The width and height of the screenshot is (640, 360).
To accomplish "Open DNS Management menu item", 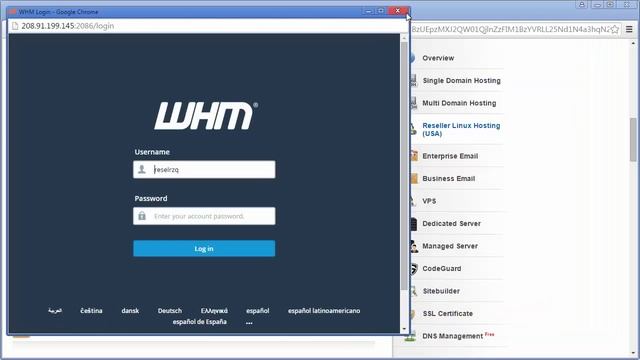I will (453, 336).
